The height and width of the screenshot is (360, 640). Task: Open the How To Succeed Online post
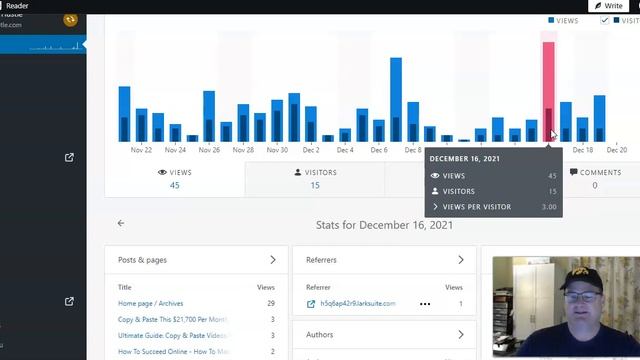pyautogui.click(x=173, y=351)
